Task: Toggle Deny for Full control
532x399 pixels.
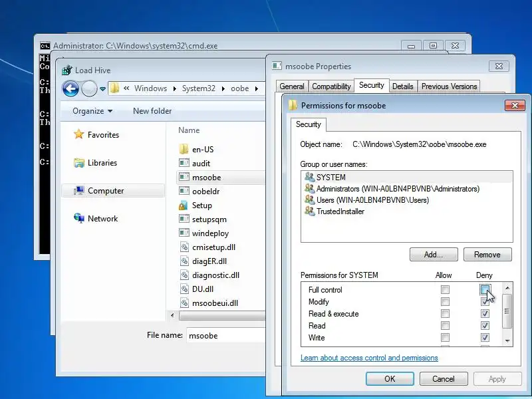Action: 485,289
